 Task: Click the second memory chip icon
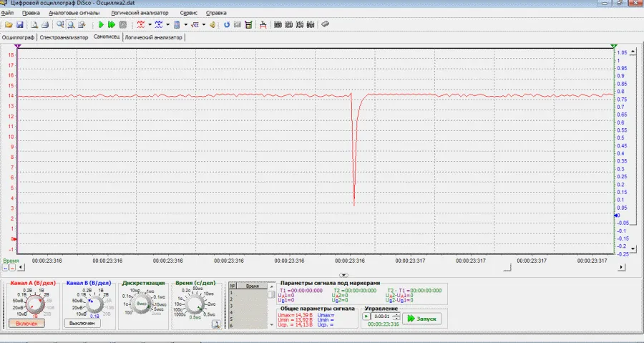[289, 24]
